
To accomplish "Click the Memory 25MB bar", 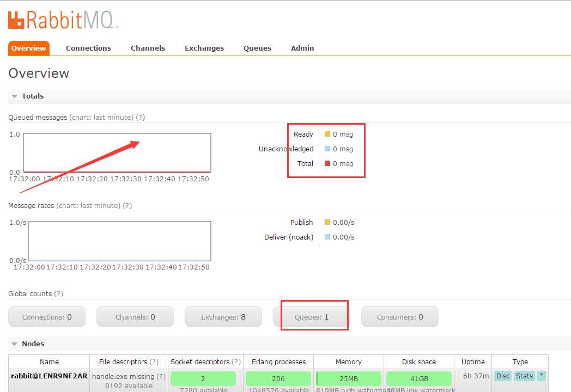I will click(x=349, y=378).
